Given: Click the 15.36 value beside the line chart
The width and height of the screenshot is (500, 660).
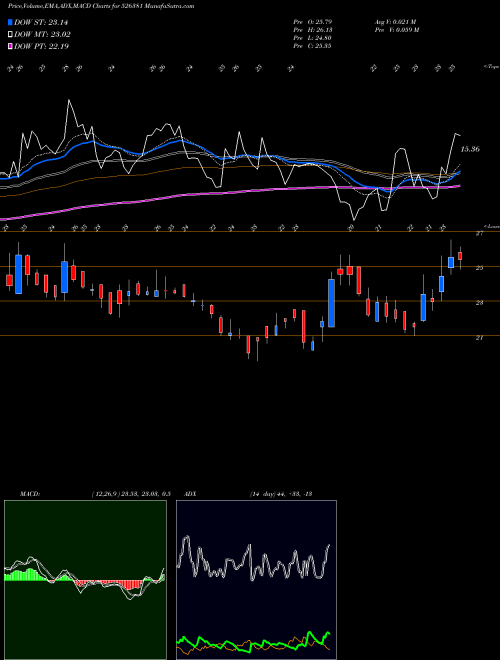Looking at the screenshot, I should (x=470, y=149).
